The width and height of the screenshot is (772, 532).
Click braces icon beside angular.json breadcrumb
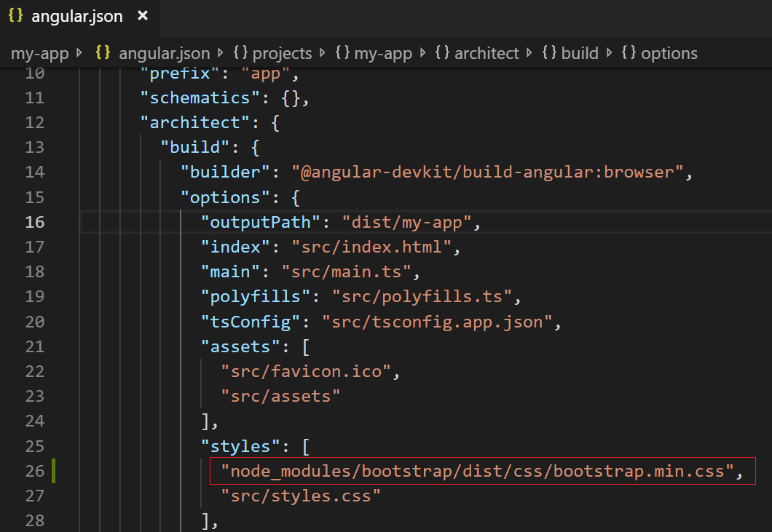pyautogui.click(x=103, y=52)
